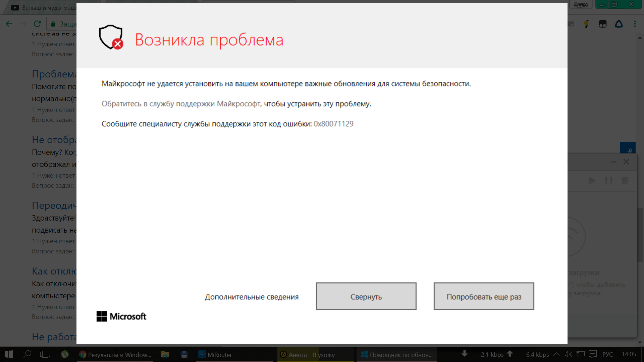
Task: Open the Windows Start menu
Action: pos(9,354)
